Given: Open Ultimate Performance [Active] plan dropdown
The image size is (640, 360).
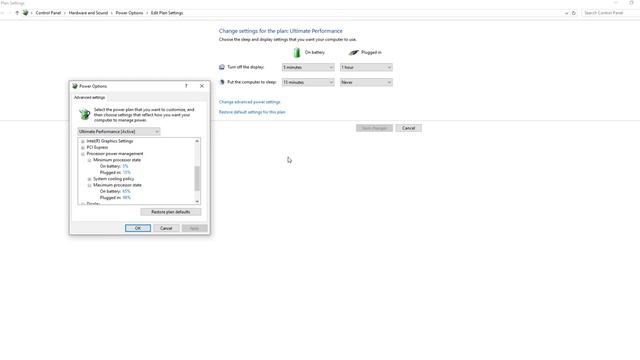Looking at the screenshot, I should 119,131.
